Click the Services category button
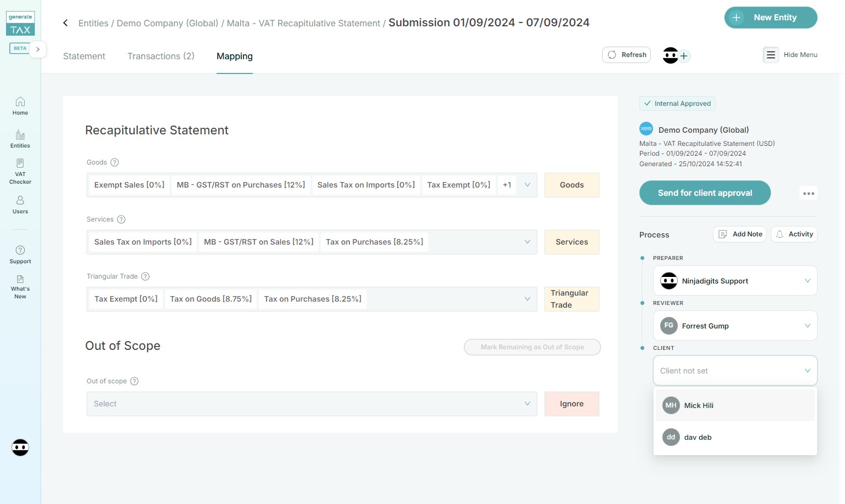 click(571, 242)
